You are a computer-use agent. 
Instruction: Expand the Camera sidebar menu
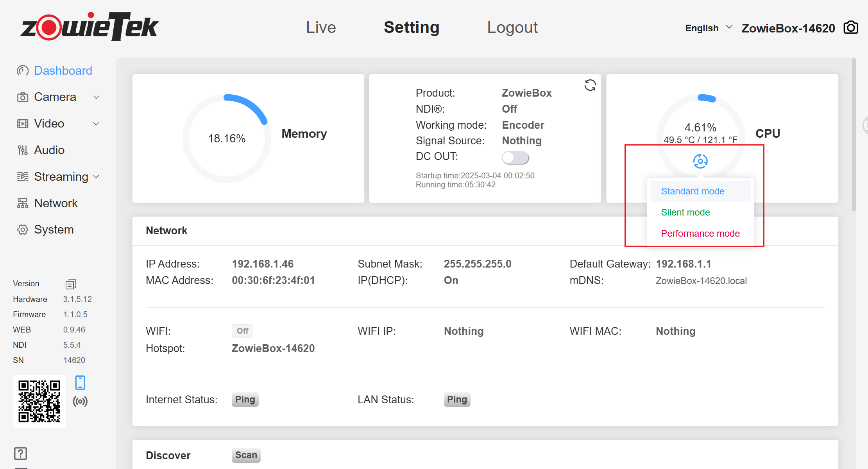click(58, 97)
